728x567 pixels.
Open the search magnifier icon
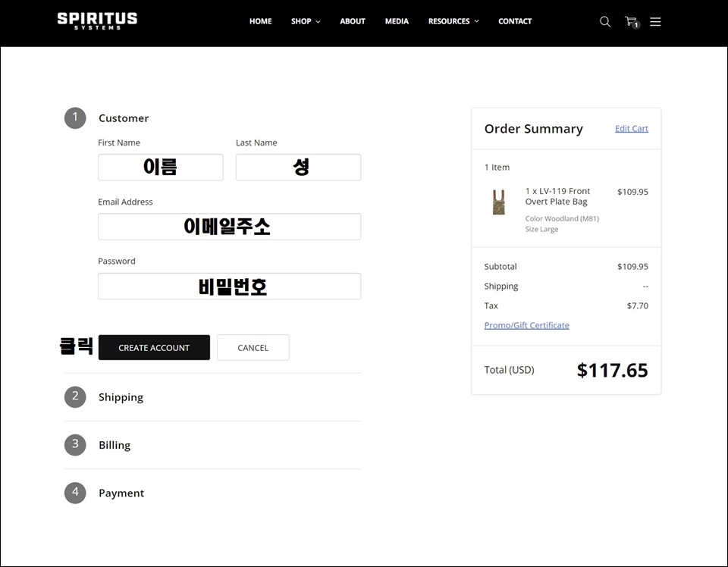pos(605,21)
